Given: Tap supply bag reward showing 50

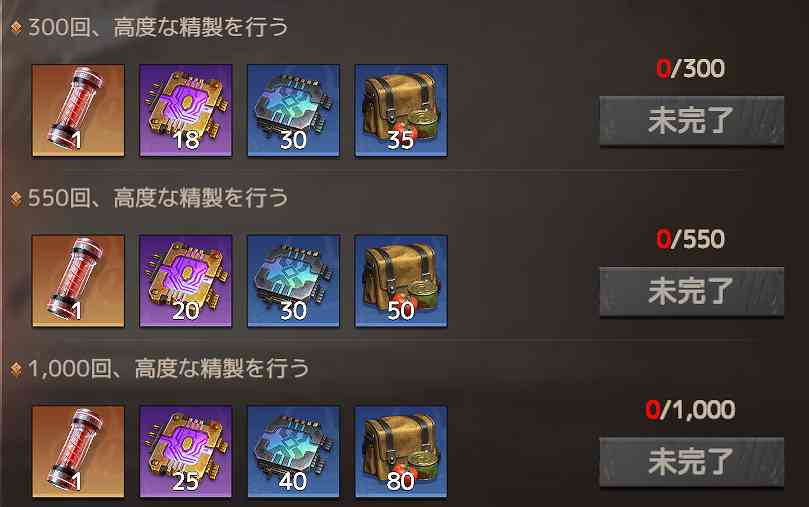Looking at the screenshot, I should click(401, 281).
